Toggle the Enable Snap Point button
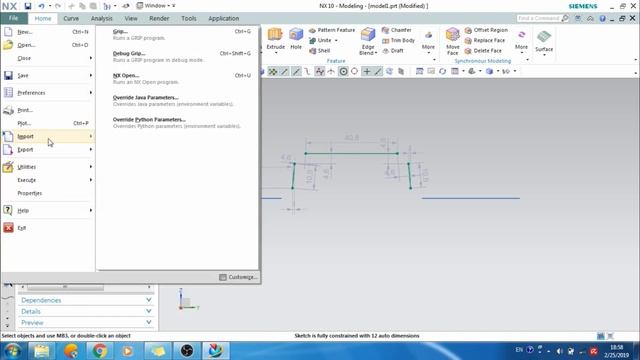The width and height of the screenshot is (640, 360). coord(272,71)
